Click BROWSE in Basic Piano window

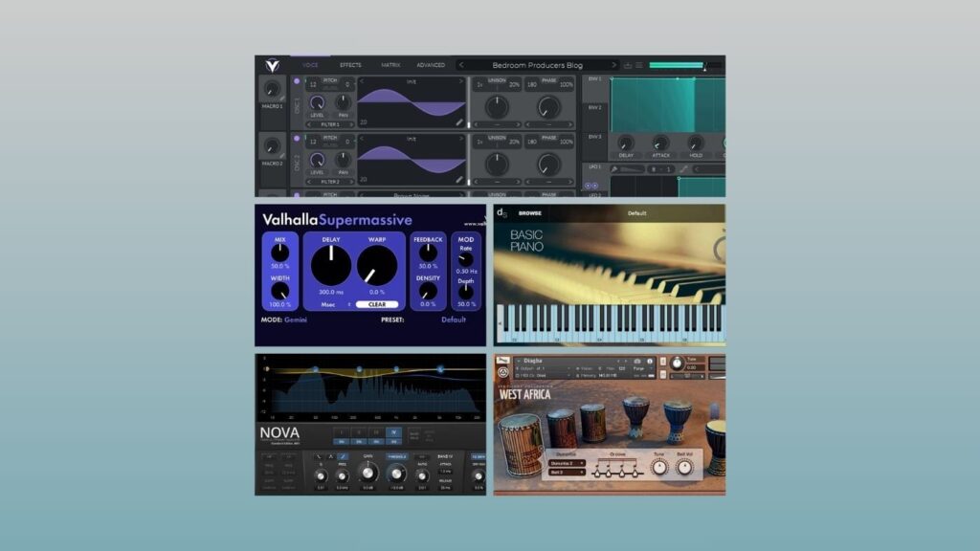[x=530, y=213]
